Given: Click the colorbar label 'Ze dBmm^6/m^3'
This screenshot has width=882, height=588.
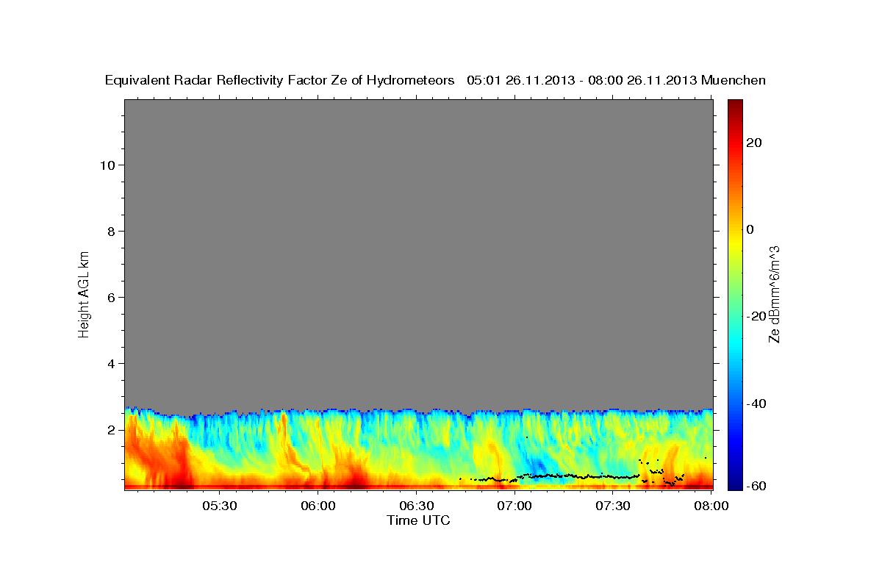Looking at the screenshot, I should point(774,294).
